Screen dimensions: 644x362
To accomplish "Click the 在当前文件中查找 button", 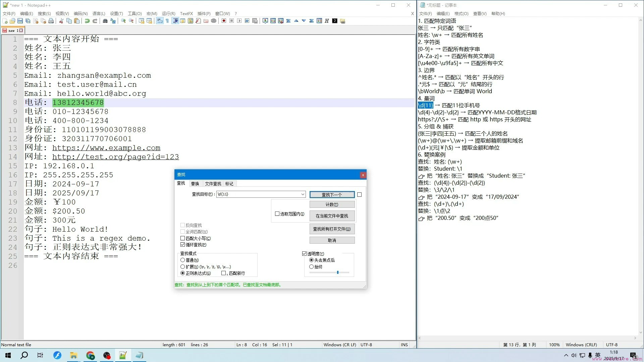I will point(332,216).
